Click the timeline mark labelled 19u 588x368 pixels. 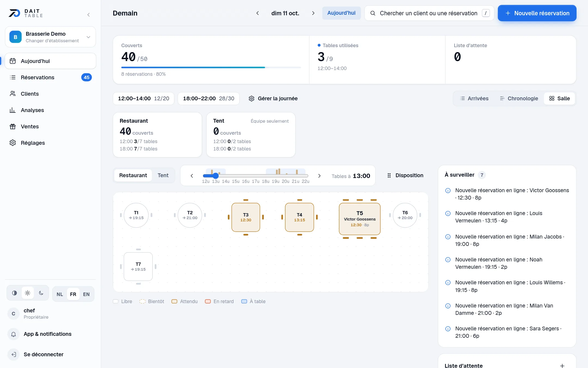tap(275, 181)
